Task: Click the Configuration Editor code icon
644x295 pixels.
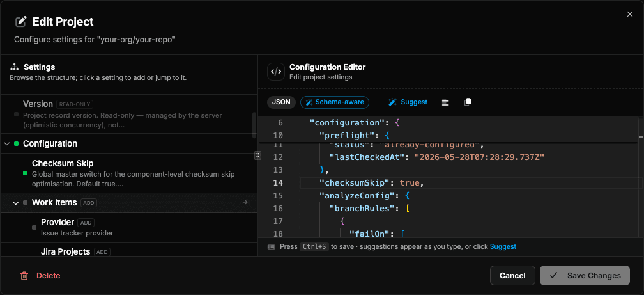Action: pos(275,72)
